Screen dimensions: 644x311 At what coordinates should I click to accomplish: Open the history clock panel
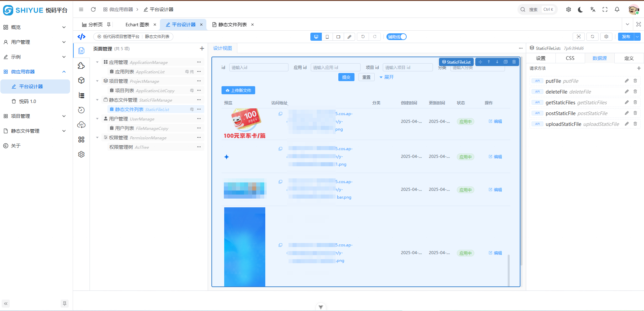pos(81,110)
